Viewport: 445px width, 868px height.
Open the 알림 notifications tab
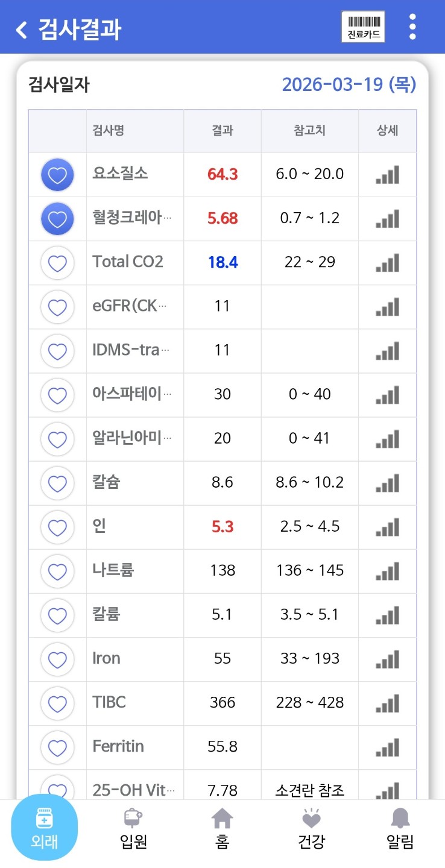400,829
